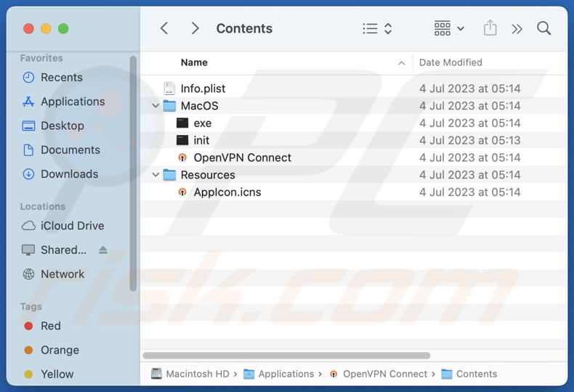
Task: Open the search magnifier icon
Action: [x=544, y=28]
